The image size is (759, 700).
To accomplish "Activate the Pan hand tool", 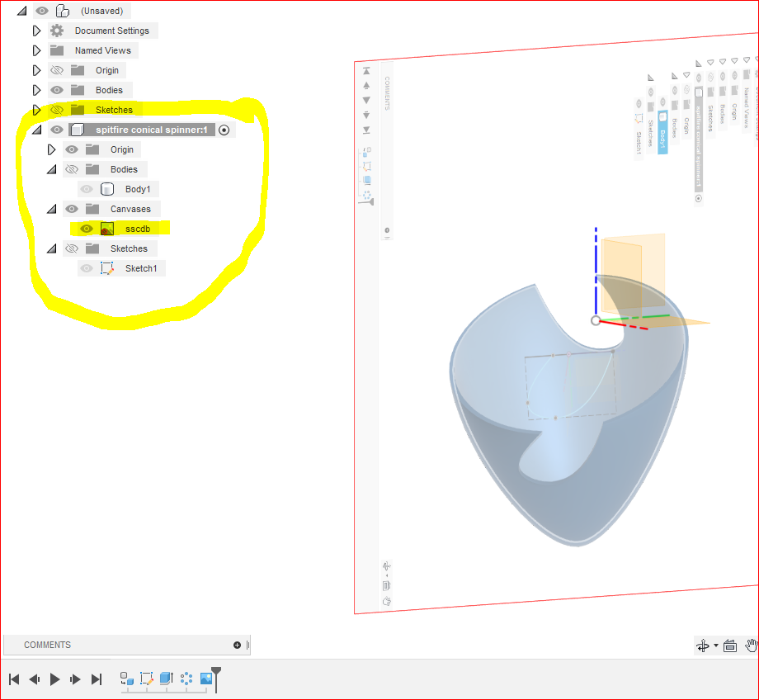I will [x=752, y=646].
